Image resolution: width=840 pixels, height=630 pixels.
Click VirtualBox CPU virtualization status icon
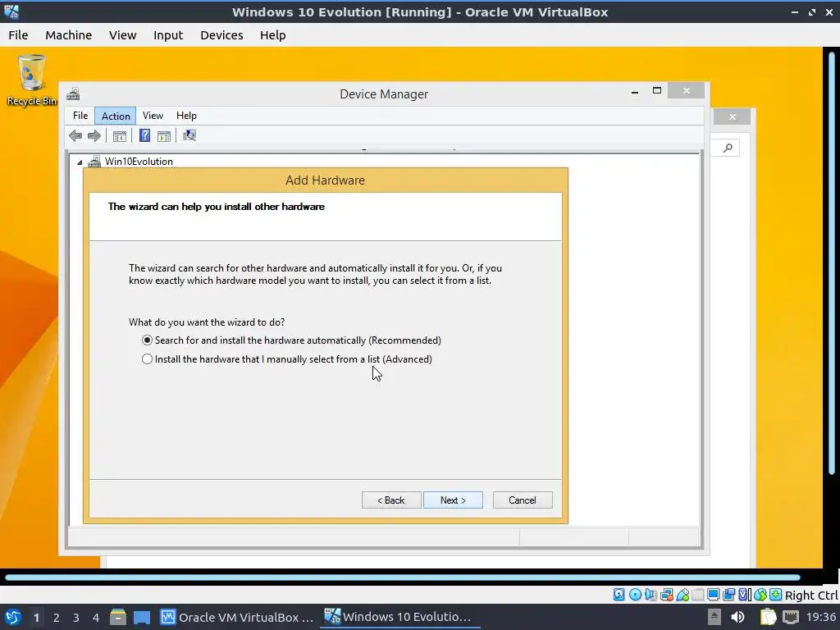[x=745, y=595]
